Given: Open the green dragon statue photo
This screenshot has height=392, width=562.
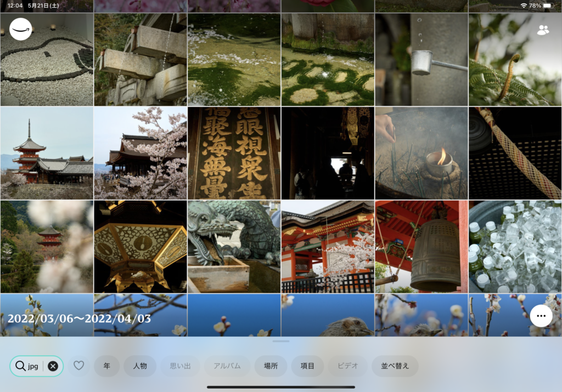Looking at the screenshot, I should click(234, 246).
